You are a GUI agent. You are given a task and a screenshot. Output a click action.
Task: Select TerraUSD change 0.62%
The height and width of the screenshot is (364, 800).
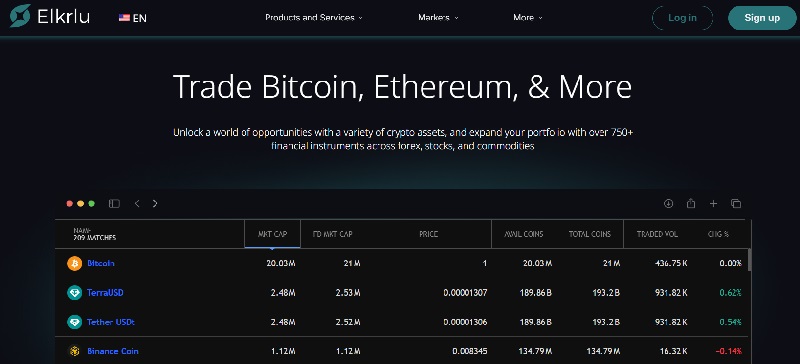point(730,293)
